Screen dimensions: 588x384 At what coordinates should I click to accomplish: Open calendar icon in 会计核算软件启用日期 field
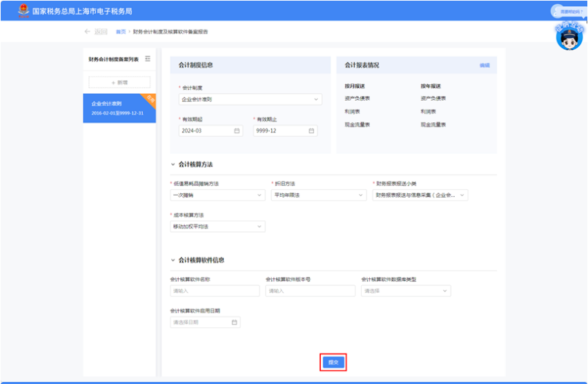(x=235, y=322)
